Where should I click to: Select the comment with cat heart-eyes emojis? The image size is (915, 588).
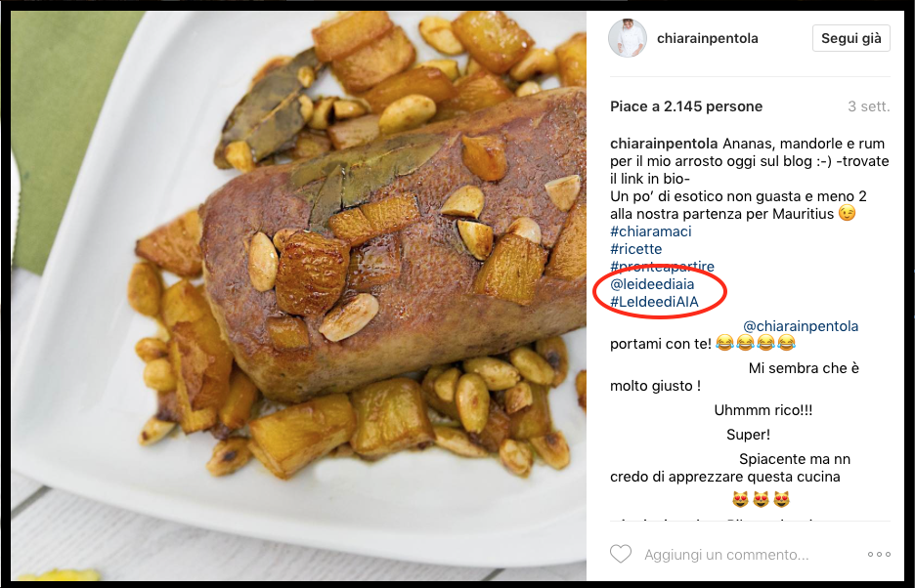pos(761,500)
